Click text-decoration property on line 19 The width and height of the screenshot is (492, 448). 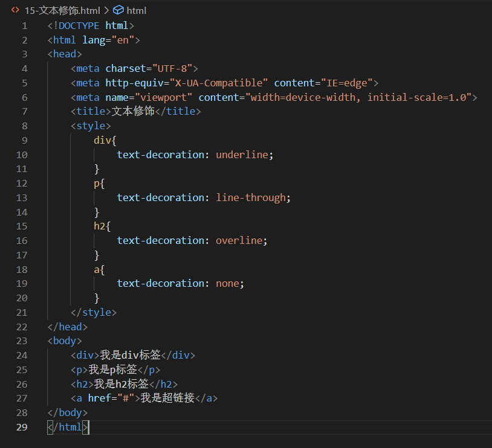point(161,284)
